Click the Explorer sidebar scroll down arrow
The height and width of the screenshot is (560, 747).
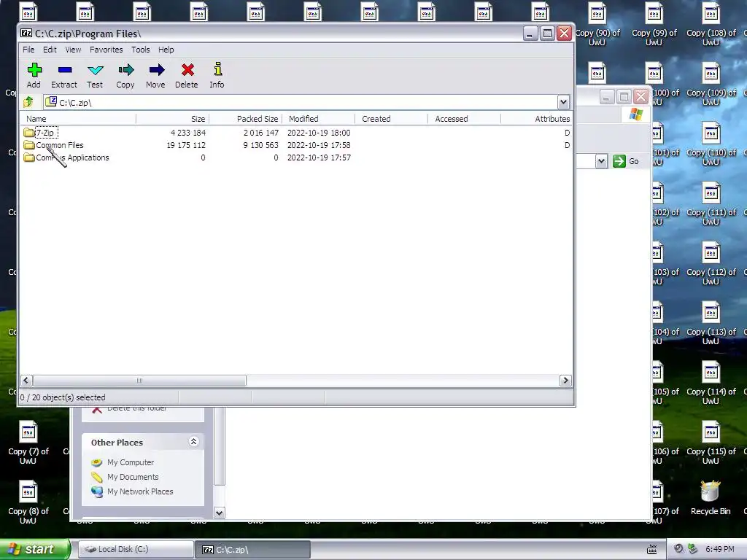point(219,513)
